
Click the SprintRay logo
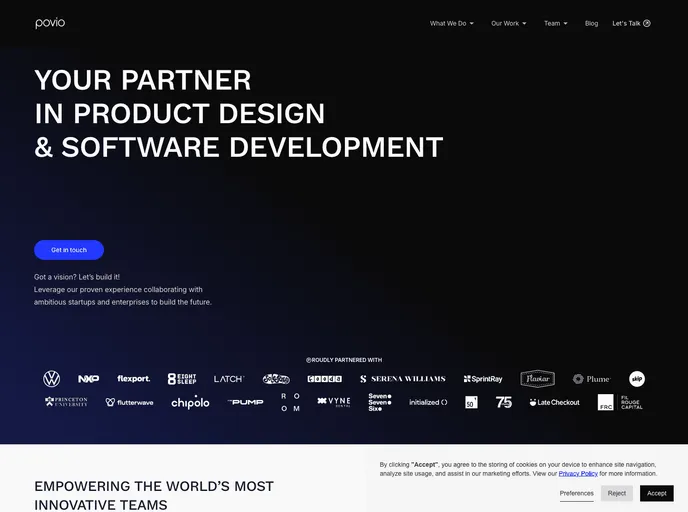point(483,379)
